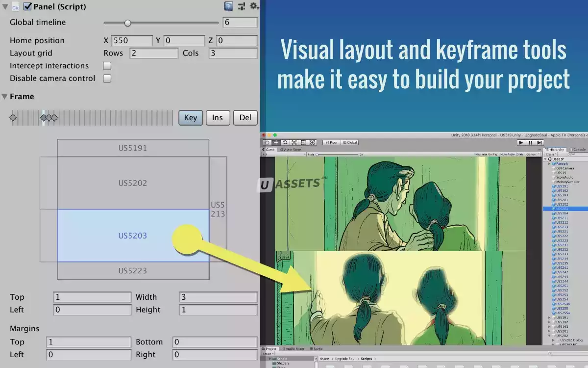Collapse the Panel (Script) component

point(5,7)
